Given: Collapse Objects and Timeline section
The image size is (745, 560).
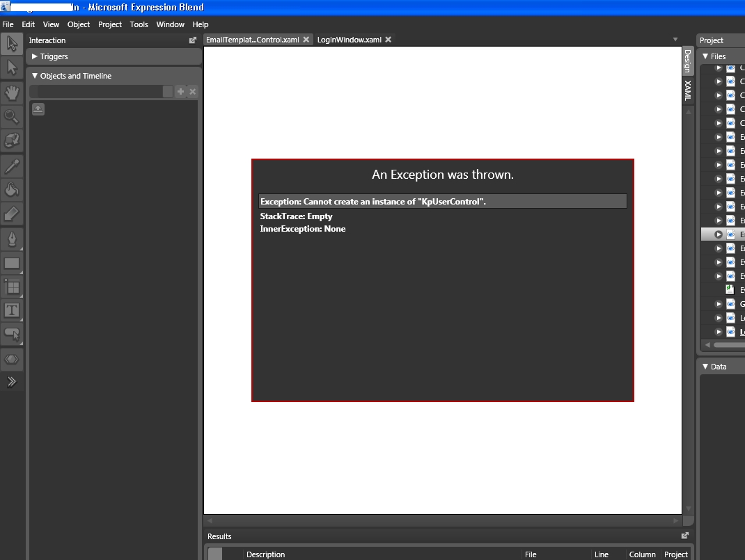Looking at the screenshot, I should click(34, 76).
